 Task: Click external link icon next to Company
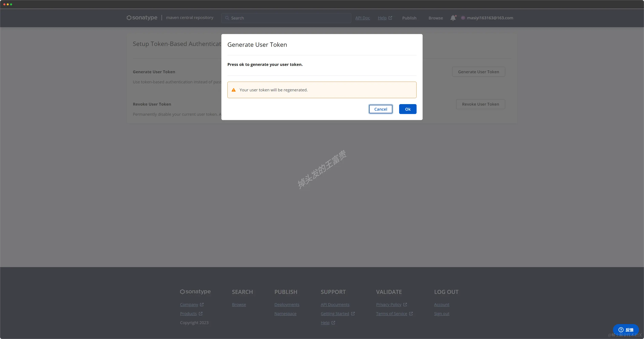pyautogui.click(x=202, y=305)
